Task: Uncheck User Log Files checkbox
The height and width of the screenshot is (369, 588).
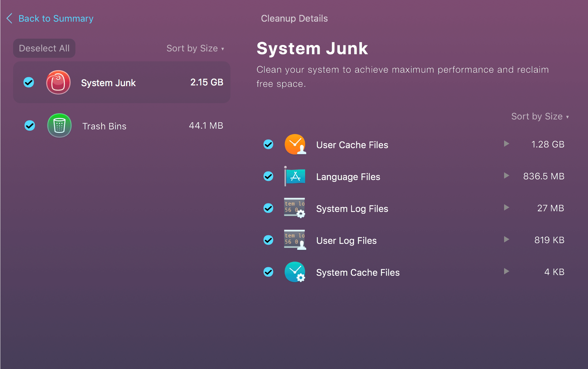Action: (268, 240)
